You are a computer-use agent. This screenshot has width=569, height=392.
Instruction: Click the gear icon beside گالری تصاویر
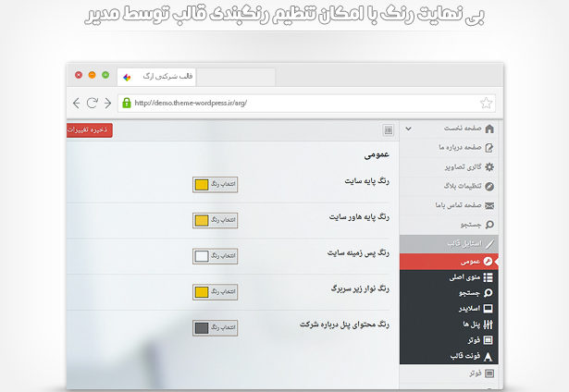pos(489,167)
